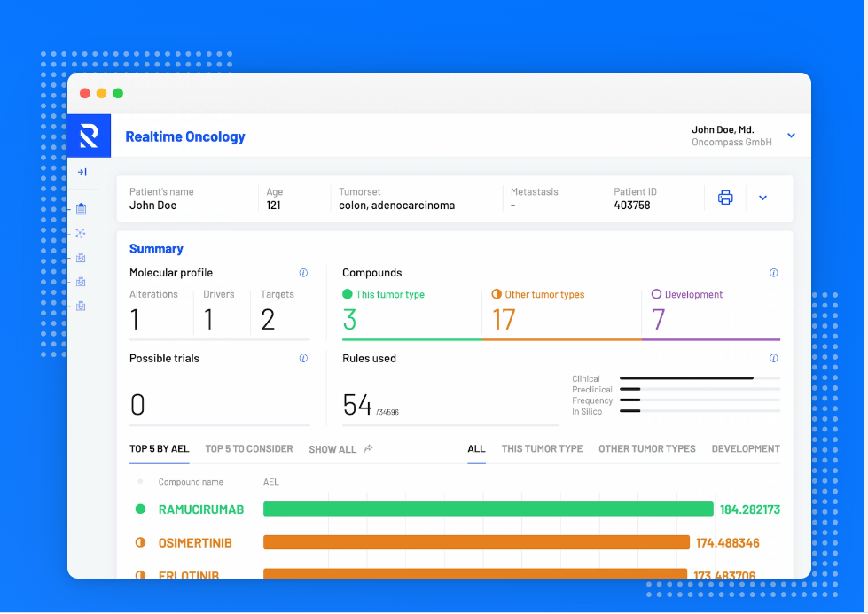The image size is (868, 614).
Task: Click the green dot next to RAMUCIRUMAB
Action: point(141,509)
